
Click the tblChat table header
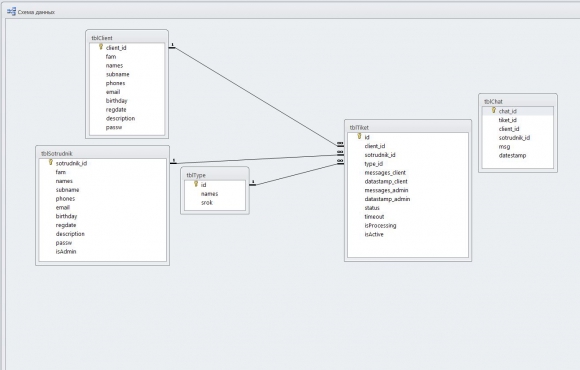coord(517,101)
